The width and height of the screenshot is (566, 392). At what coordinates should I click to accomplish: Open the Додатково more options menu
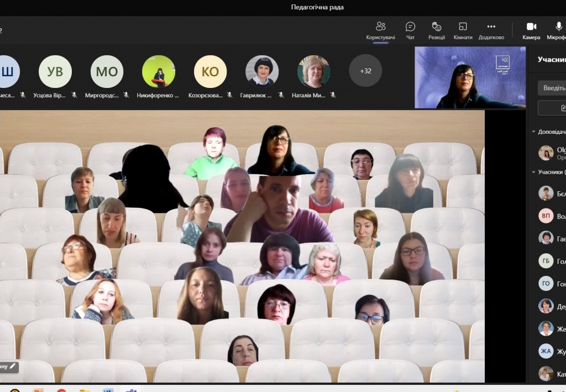click(491, 31)
